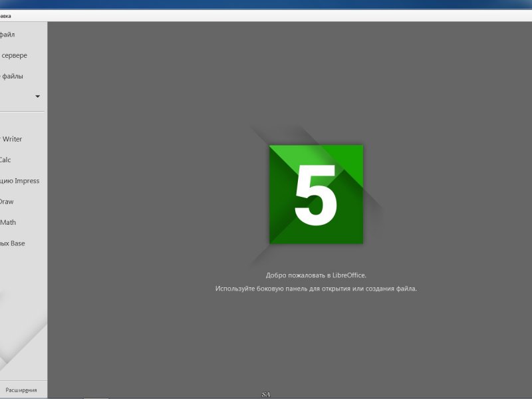The width and height of the screenshot is (532, 399).
Task: Click the 'Используйте боковую панель' hint text
Action: pos(316,289)
